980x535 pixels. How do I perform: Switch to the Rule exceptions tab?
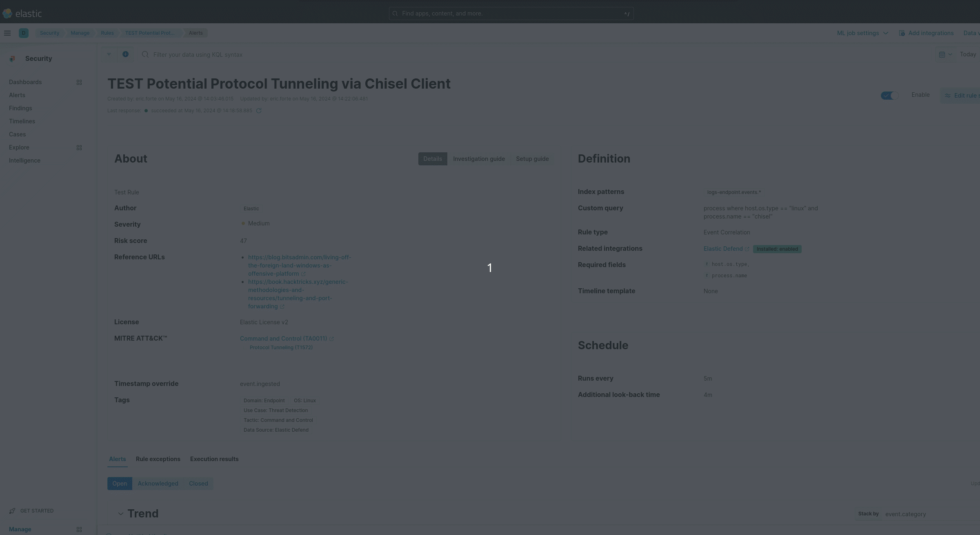(158, 459)
